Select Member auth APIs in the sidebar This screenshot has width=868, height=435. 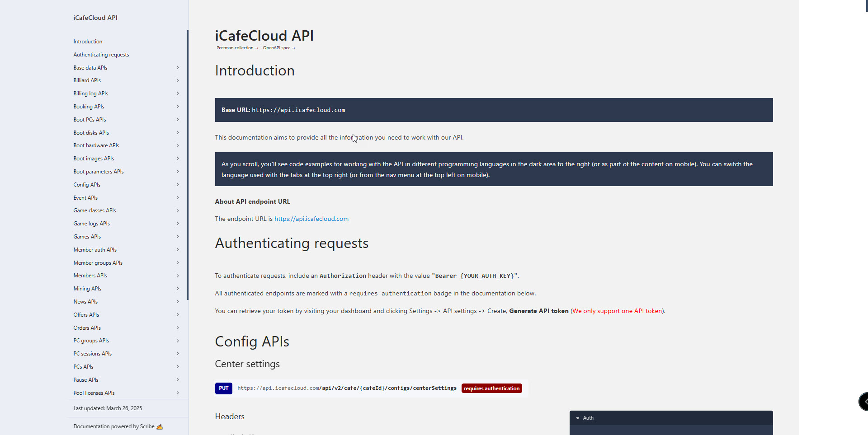click(95, 250)
